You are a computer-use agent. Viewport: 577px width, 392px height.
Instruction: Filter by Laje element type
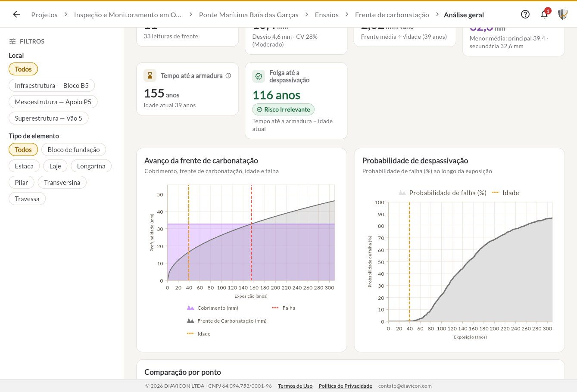[55, 166]
